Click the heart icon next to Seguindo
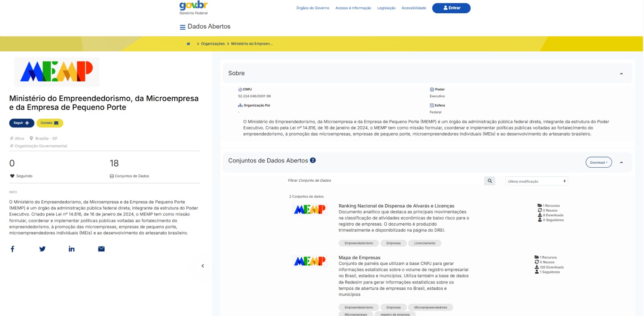The image size is (644, 316). [x=12, y=176]
